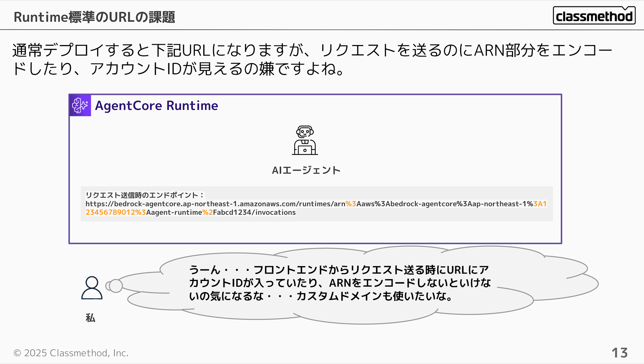This screenshot has width=644, height=364.
Task: Click the slide title Runtime標準のURLの課題
Action: pyautogui.click(x=94, y=17)
